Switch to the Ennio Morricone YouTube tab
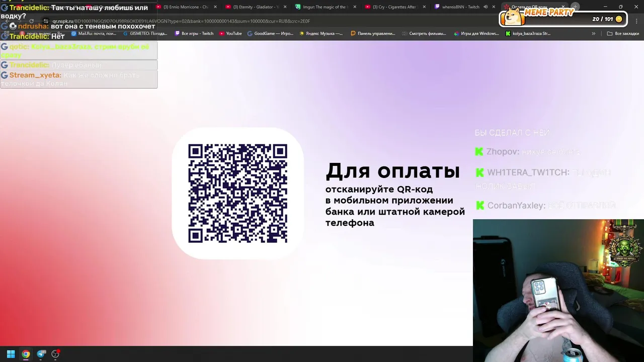Screen dimensions: 644x362 pos(185,7)
